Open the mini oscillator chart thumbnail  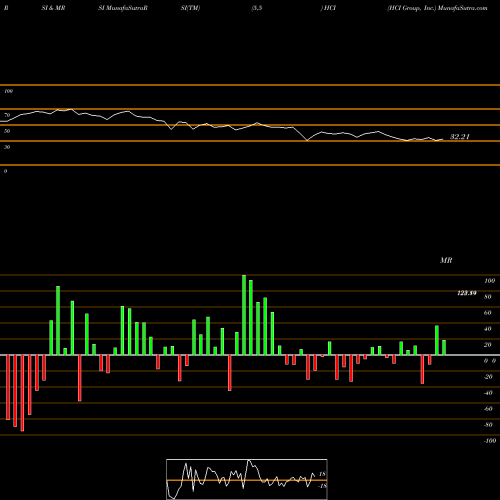(x=247, y=479)
